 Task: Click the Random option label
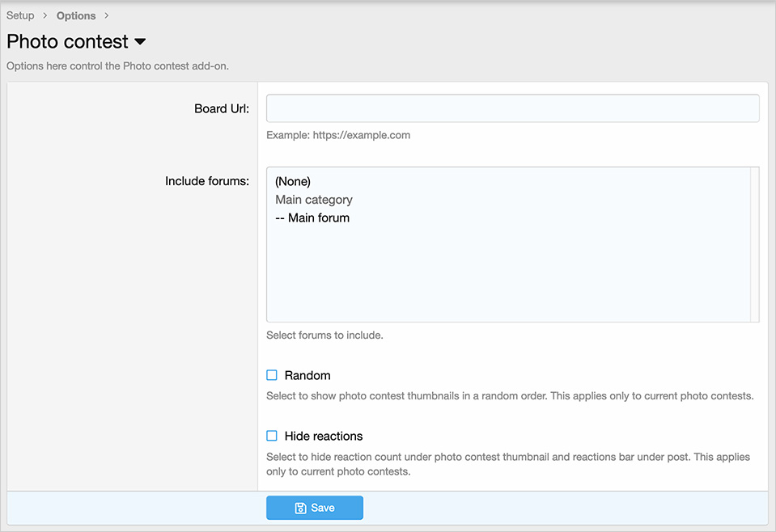click(307, 375)
